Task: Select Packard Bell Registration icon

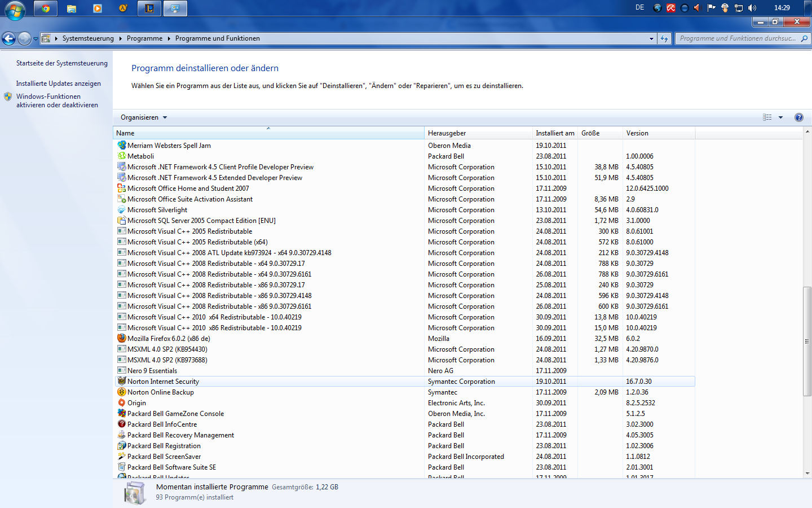Action: click(121, 445)
